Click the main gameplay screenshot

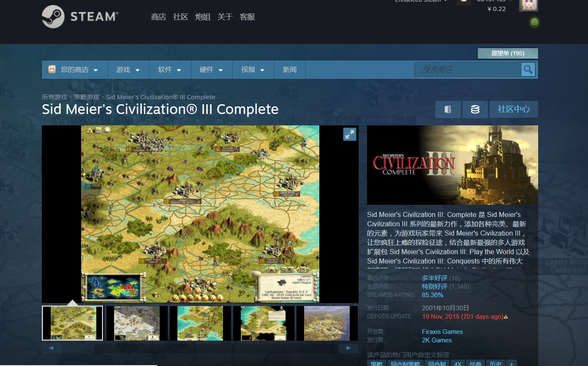[200, 214]
